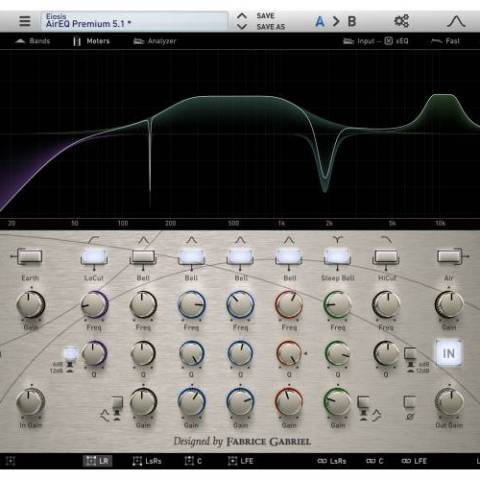The width and height of the screenshot is (480, 480).
Task: Toggle the third Bell band switch
Action: tap(240, 256)
